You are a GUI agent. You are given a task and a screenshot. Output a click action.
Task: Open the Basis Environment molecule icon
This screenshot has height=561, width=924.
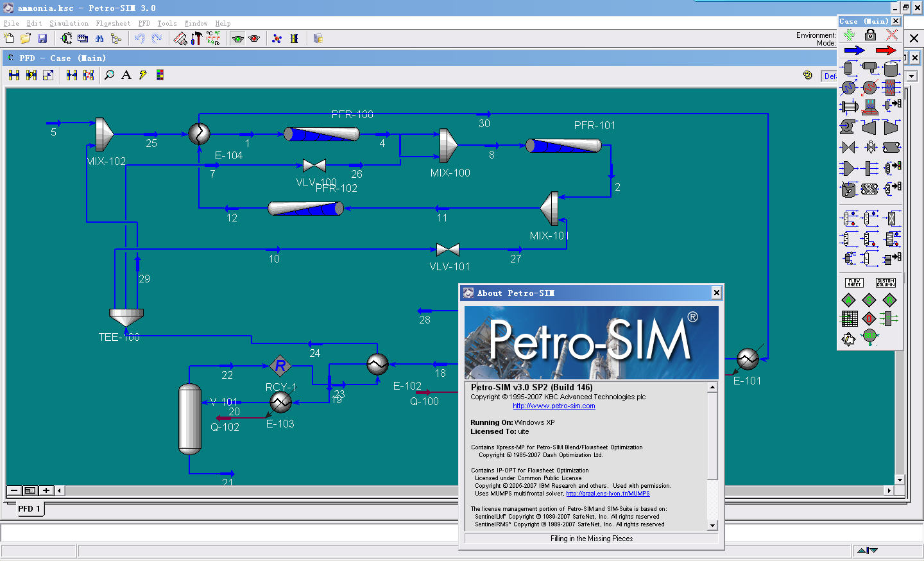(277, 39)
